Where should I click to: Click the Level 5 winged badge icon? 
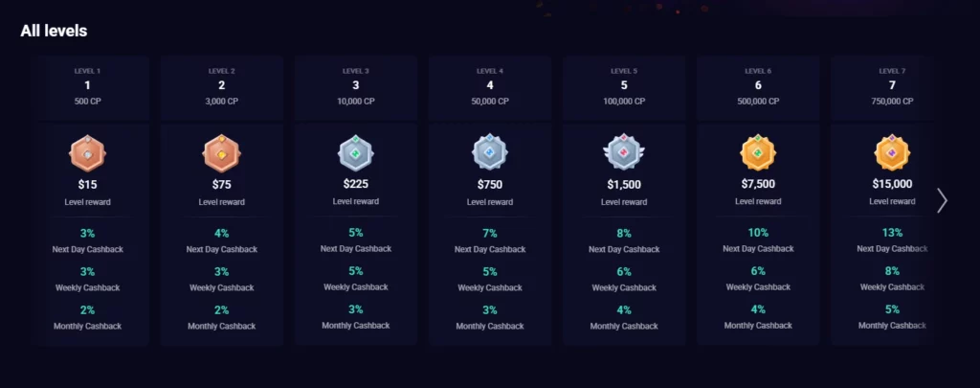point(624,152)
